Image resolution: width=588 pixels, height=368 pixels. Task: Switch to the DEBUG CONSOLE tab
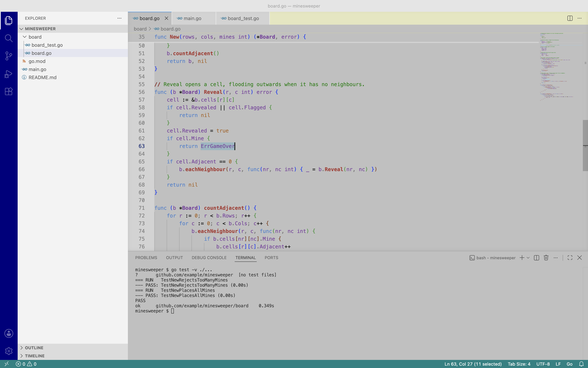[x=209, y=258]
